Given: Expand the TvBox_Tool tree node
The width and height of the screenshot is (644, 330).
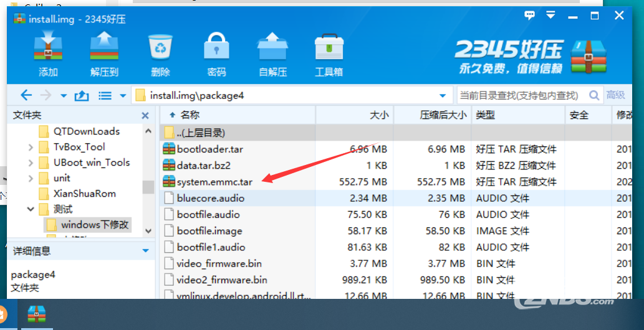Looking at the screenshot, I should [x=31, y=147].
